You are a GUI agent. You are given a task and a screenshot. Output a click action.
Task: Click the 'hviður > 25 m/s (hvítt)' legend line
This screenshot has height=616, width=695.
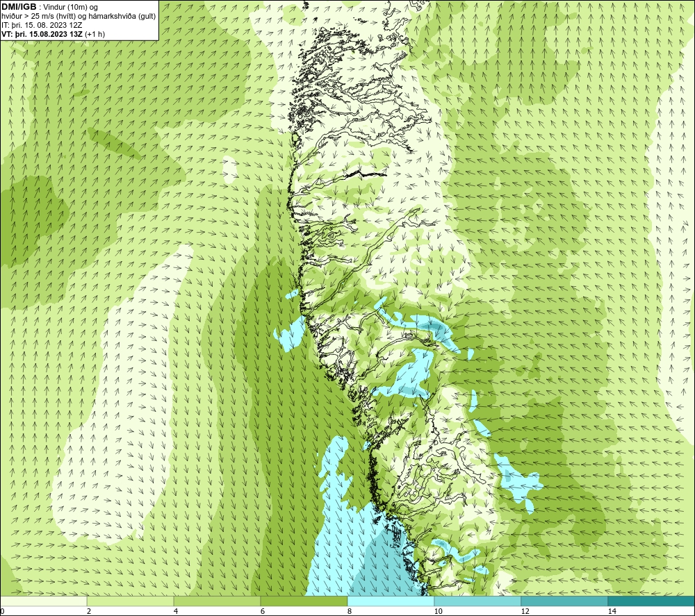pos(78,16)
